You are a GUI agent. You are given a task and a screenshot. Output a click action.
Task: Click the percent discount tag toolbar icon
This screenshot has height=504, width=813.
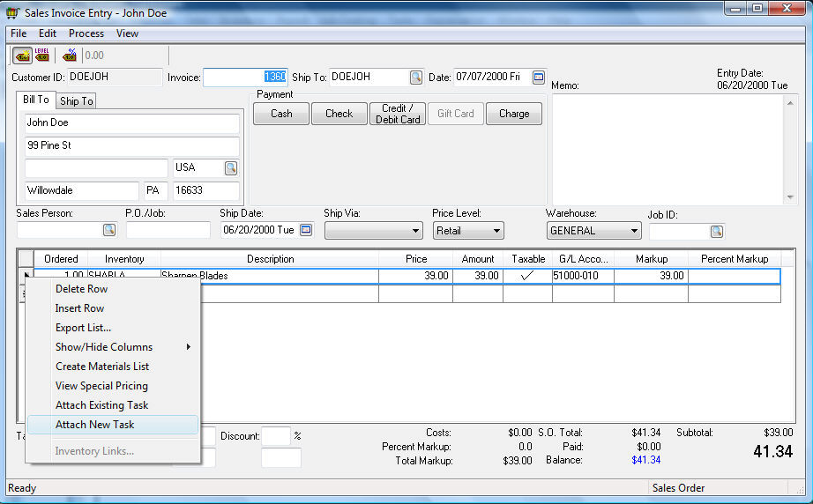click(70, 56)
